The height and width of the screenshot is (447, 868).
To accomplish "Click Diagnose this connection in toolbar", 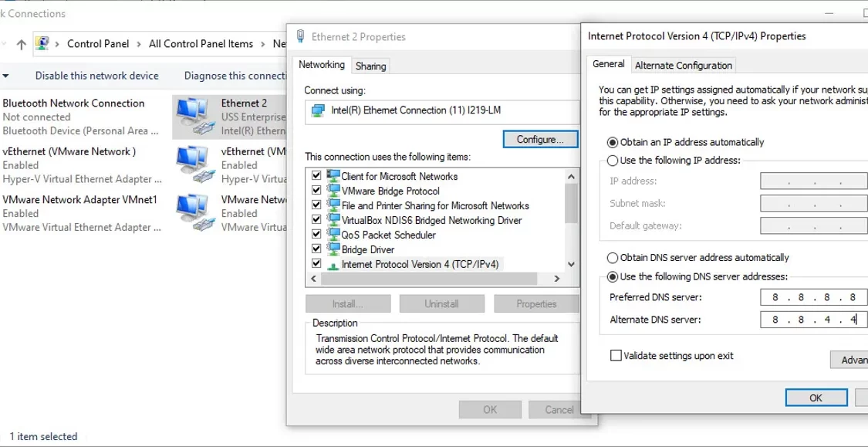I will (x=235, y=76).
